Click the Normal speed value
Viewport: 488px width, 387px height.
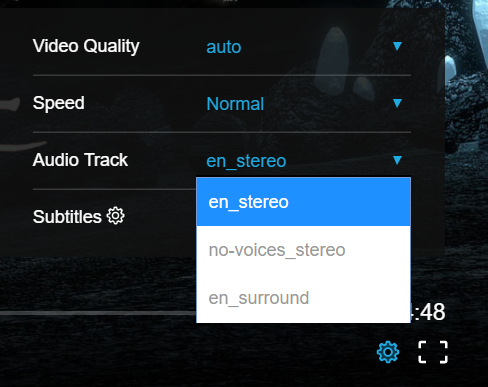tap(235, 104)
